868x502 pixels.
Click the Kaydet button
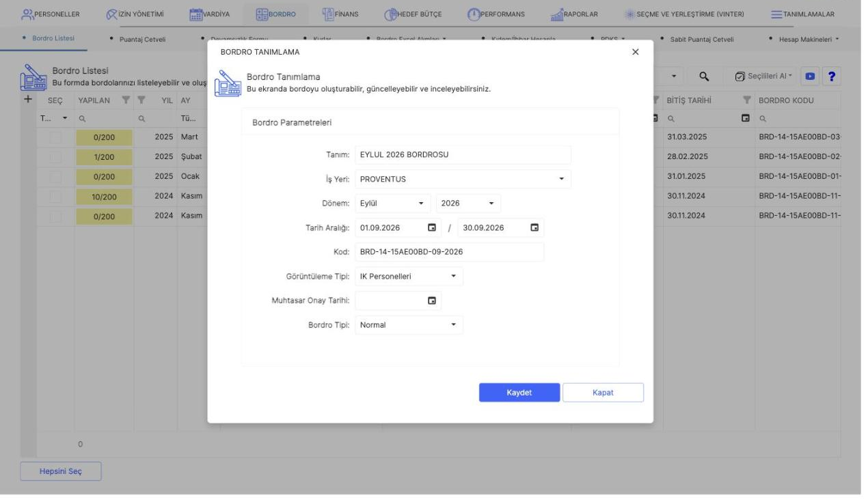[519, 393]
